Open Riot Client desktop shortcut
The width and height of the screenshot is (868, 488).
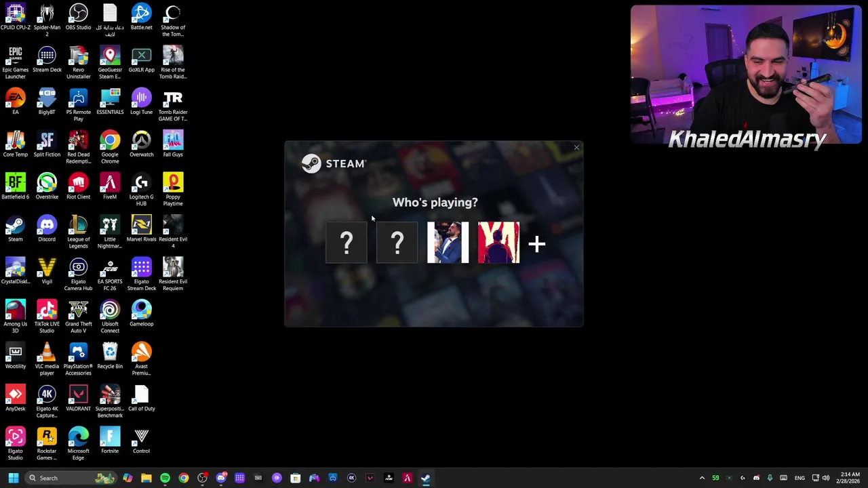point(78,186)
